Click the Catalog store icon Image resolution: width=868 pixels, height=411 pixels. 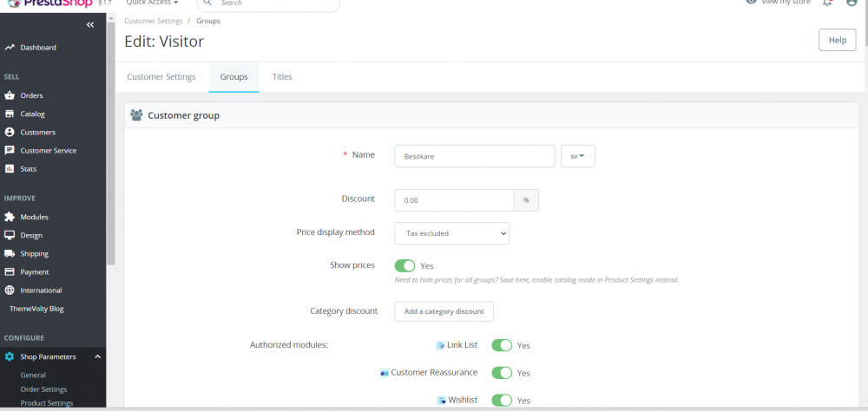(x=9, y=114)
